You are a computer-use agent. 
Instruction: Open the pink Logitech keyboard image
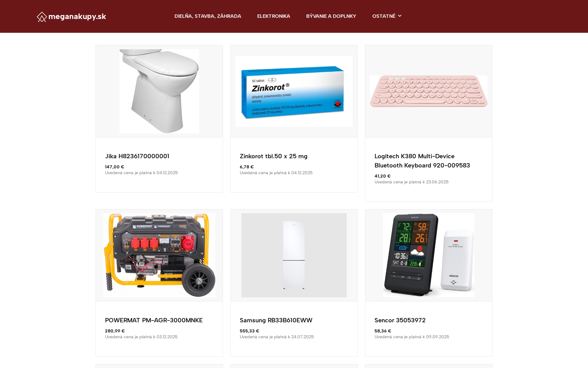click(429, 91)
